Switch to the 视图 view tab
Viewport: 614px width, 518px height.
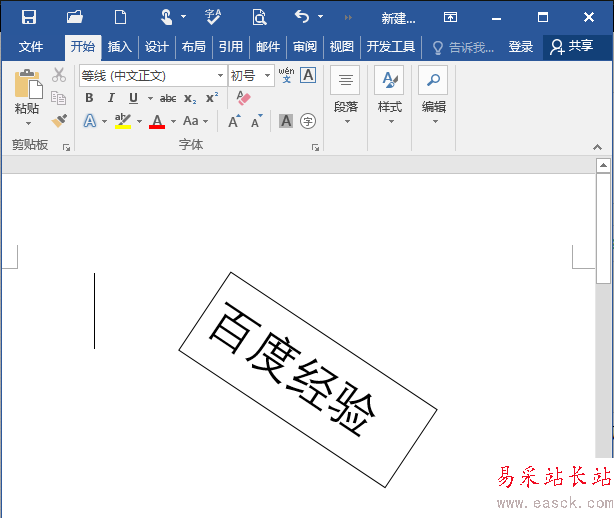[341, 47]
